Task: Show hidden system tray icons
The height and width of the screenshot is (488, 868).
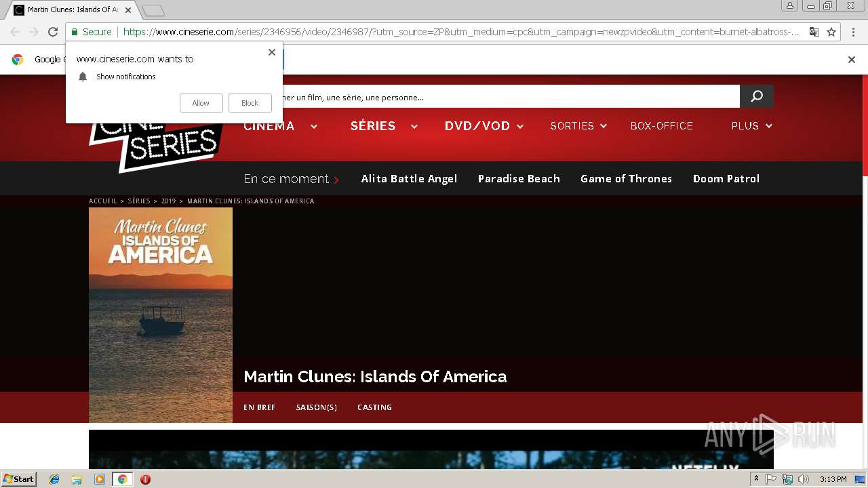Action: click(756, 479)
